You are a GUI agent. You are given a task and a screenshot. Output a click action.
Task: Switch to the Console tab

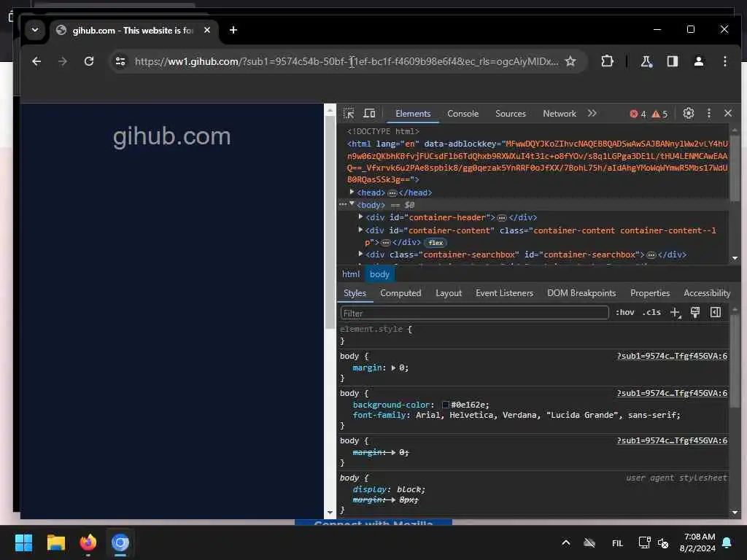(462, 114)
